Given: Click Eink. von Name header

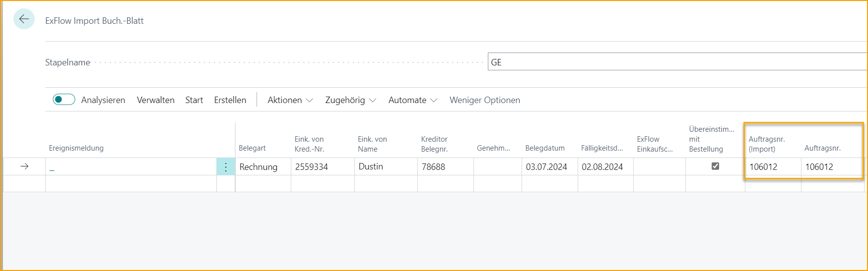Looking at the screenshot, I should tap(372, 144).
